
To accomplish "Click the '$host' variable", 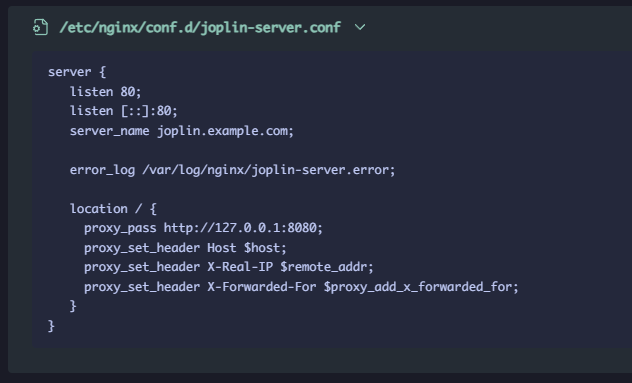I will (x=262, y=248).
